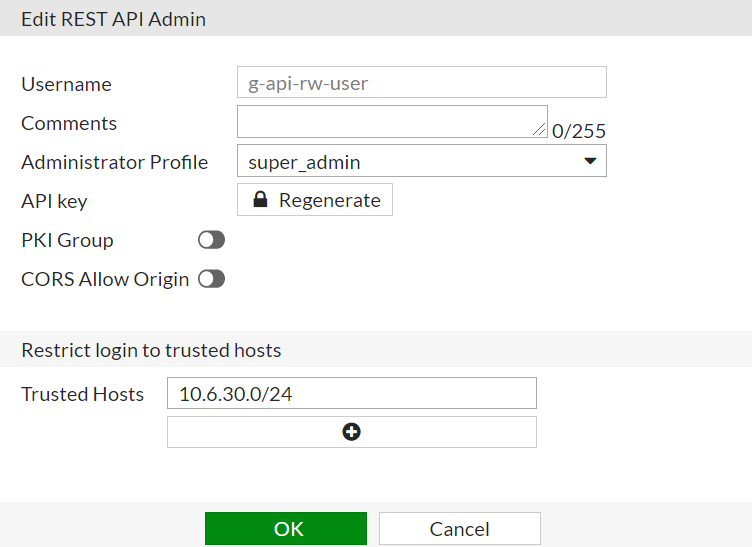Toggle the PKI Group switch
Screen dimensions: 752x547
click(x=212, y=240)
